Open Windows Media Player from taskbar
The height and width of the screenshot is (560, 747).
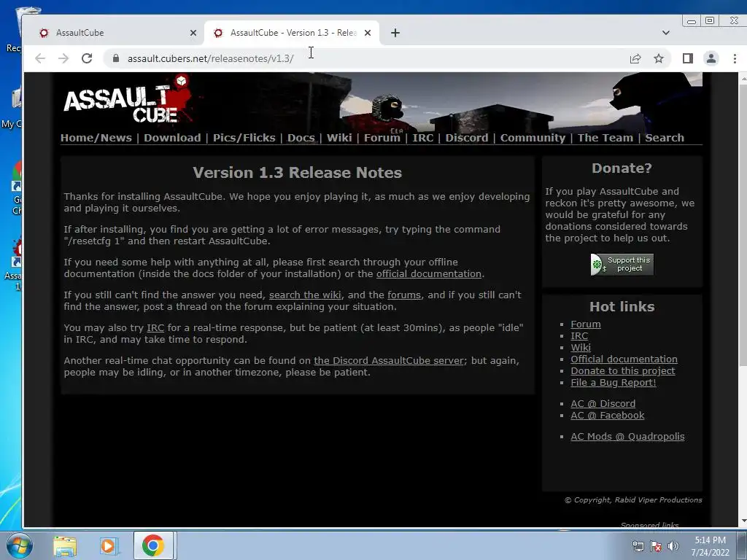tap(108, 545)
